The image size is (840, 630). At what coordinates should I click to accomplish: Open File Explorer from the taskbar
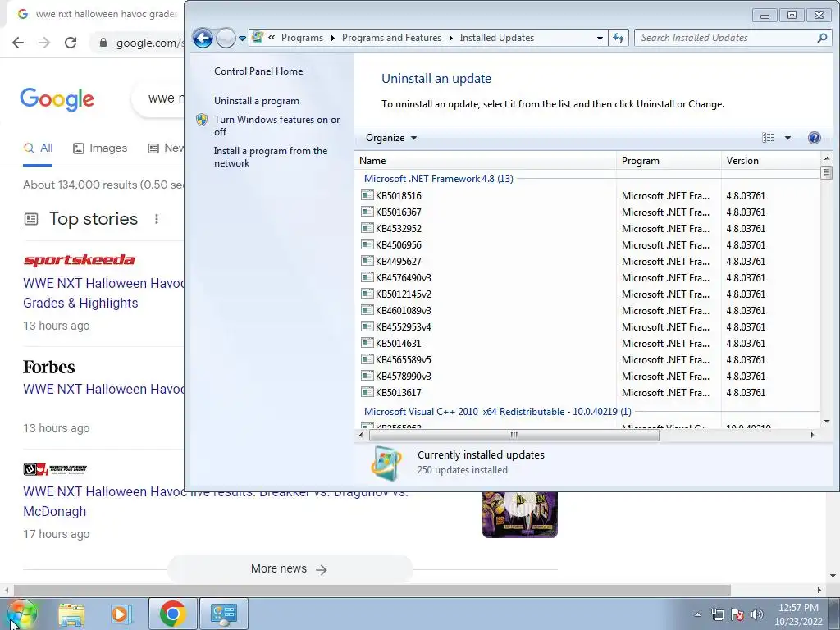pos(71,614)
